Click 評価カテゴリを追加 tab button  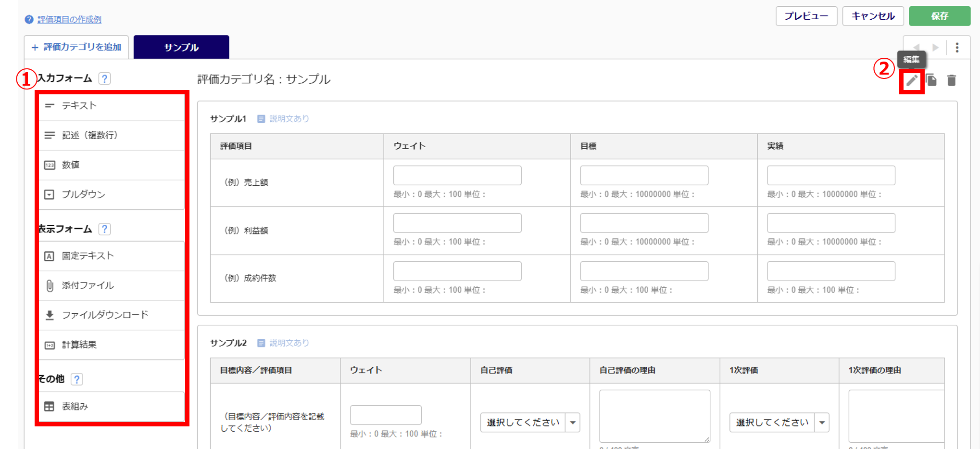[x=76, y=47]
